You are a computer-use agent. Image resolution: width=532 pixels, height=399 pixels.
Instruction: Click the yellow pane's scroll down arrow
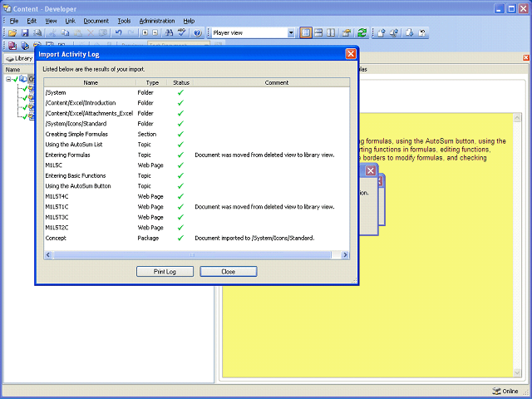[517, 372]
